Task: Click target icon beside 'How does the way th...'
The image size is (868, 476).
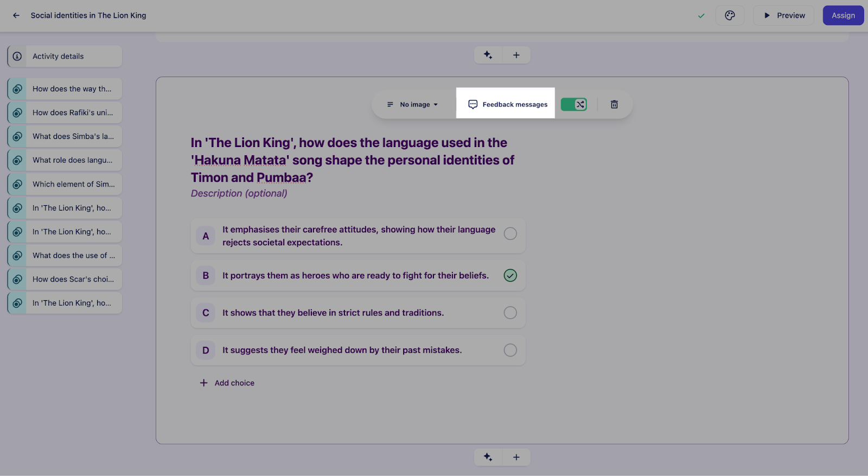Action: 17,89
